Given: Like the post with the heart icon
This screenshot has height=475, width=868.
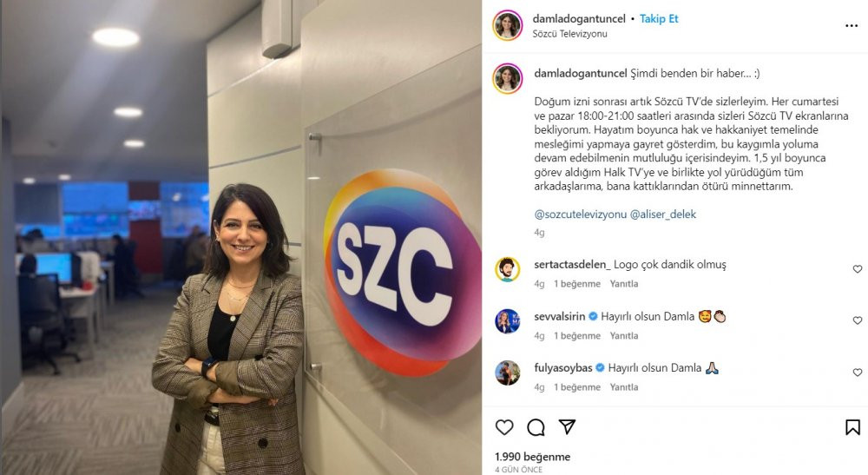Looking at the screenshot, I should pyautogui.click(x=503, y=427).
